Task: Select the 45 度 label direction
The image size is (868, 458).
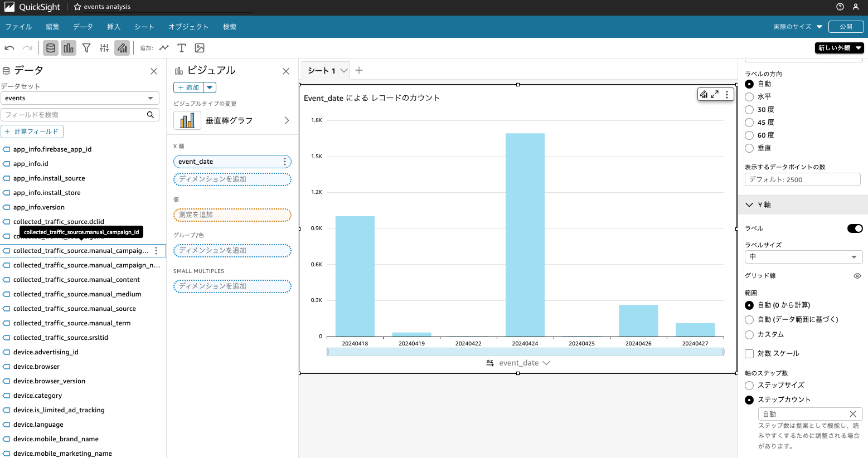Action: 749,123
